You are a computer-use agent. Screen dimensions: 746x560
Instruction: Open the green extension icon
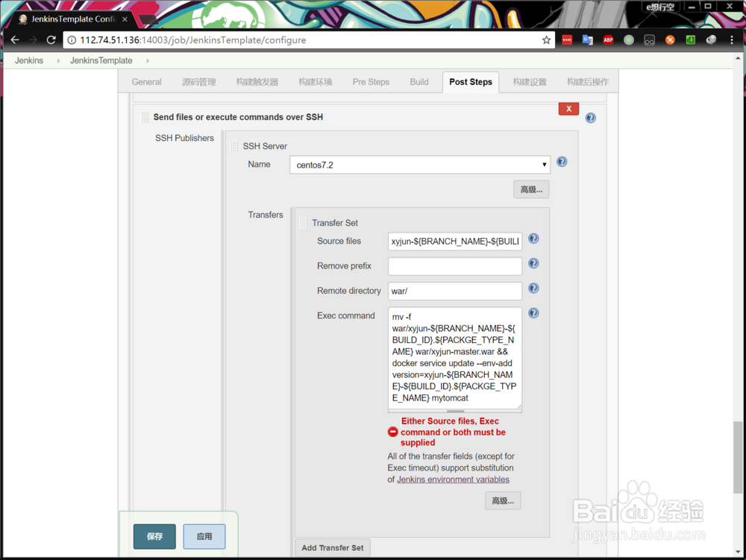[690, 40]
